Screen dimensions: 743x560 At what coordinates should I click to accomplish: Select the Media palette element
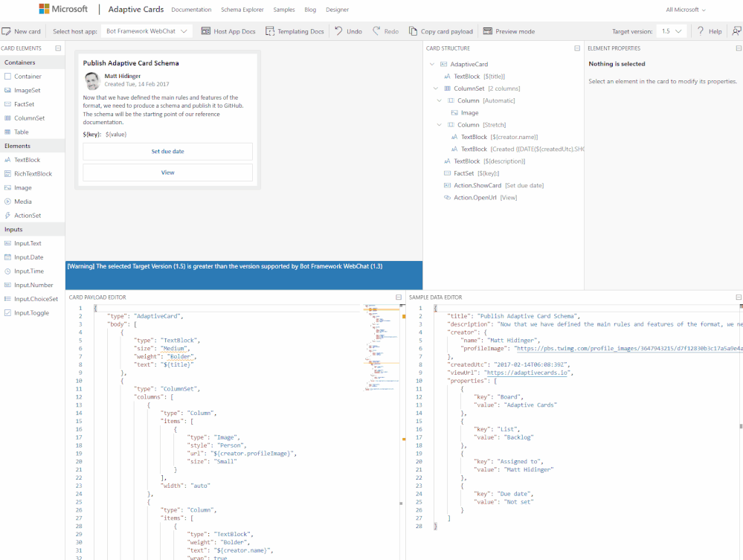click(x=32, y=202)
